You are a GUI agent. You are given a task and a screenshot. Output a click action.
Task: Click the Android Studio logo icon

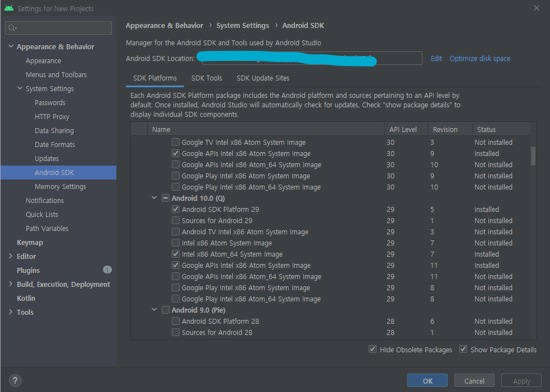click(x=9, y=8)
